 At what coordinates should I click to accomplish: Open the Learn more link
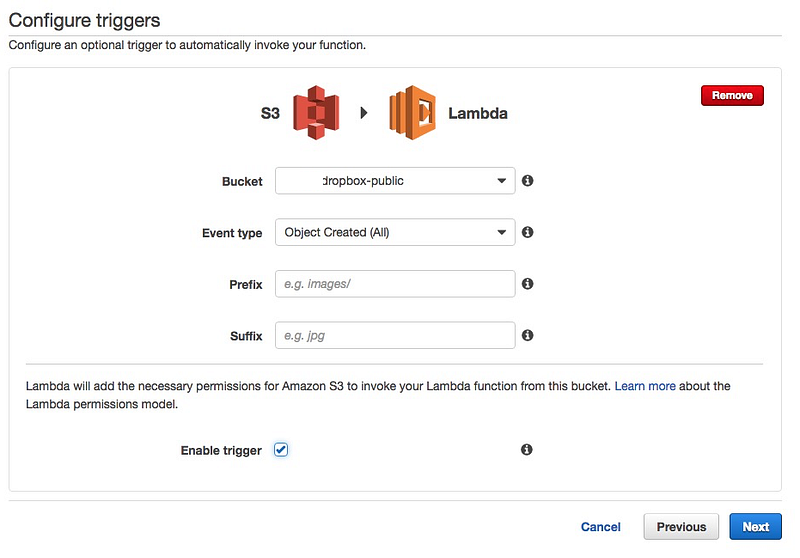tap(645, 386)
